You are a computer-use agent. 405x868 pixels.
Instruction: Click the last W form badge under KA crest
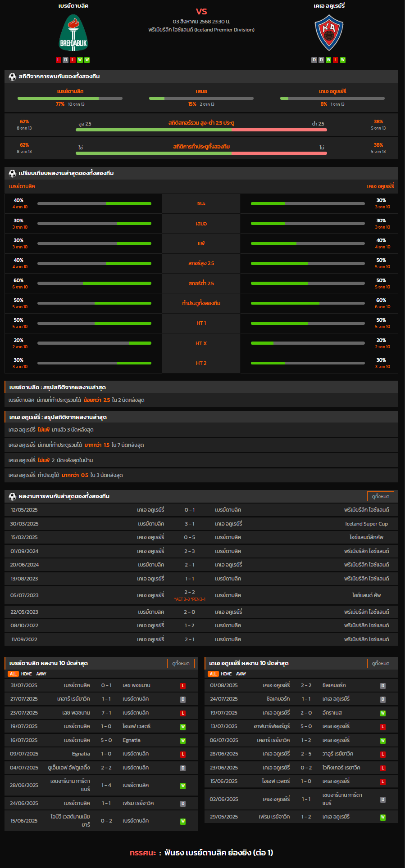pyautogui.click(x=343, y=60)
